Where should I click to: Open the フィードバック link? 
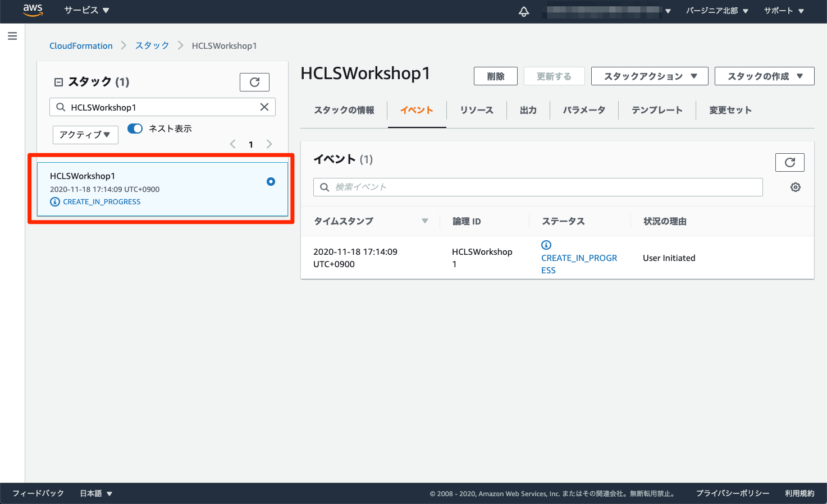(38, 493)
